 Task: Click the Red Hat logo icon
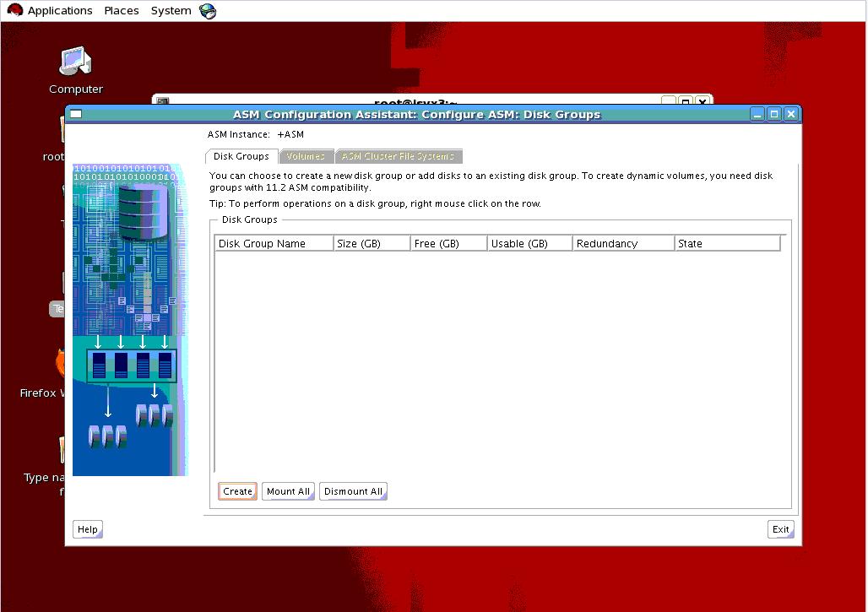click(x=15, y=10)
